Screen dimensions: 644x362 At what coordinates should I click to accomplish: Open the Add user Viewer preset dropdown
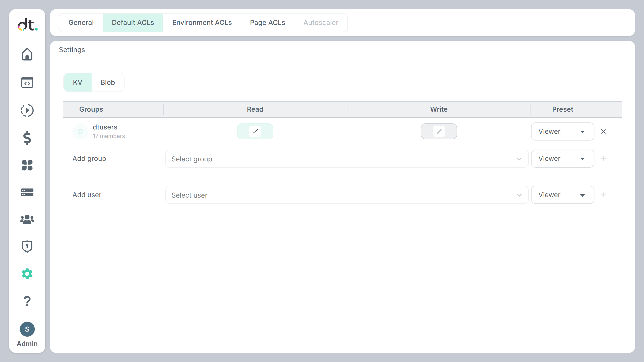(x=562, y=195)
